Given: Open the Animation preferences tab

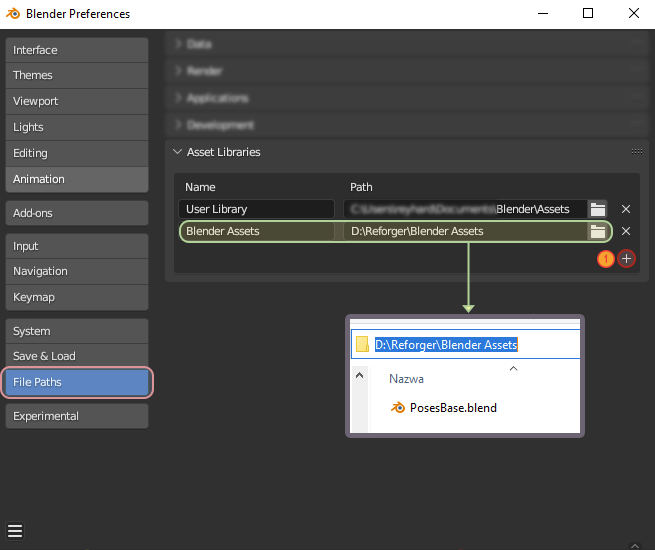Looking at the screenshot, I should pyautogui.click(x=77, y=179).
